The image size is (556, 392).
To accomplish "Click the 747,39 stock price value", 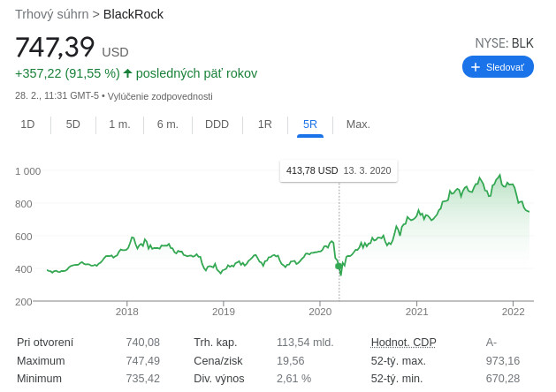I will pos(55,48).
